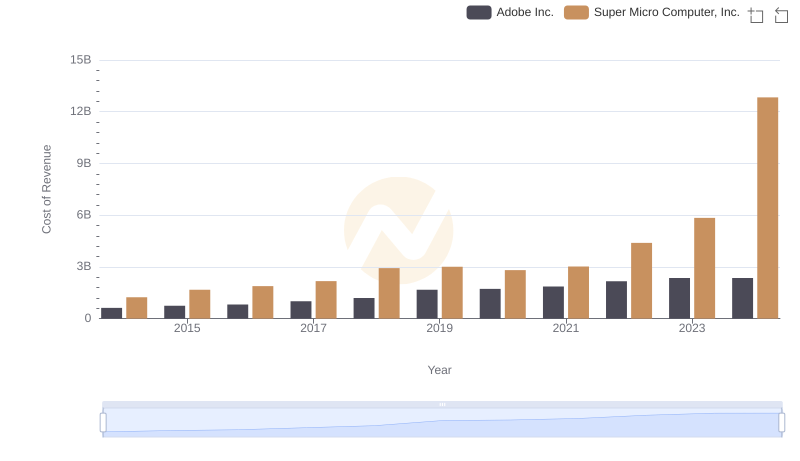
Task: Click the '12B' y-axis label
Action: [x=81, y=111]
